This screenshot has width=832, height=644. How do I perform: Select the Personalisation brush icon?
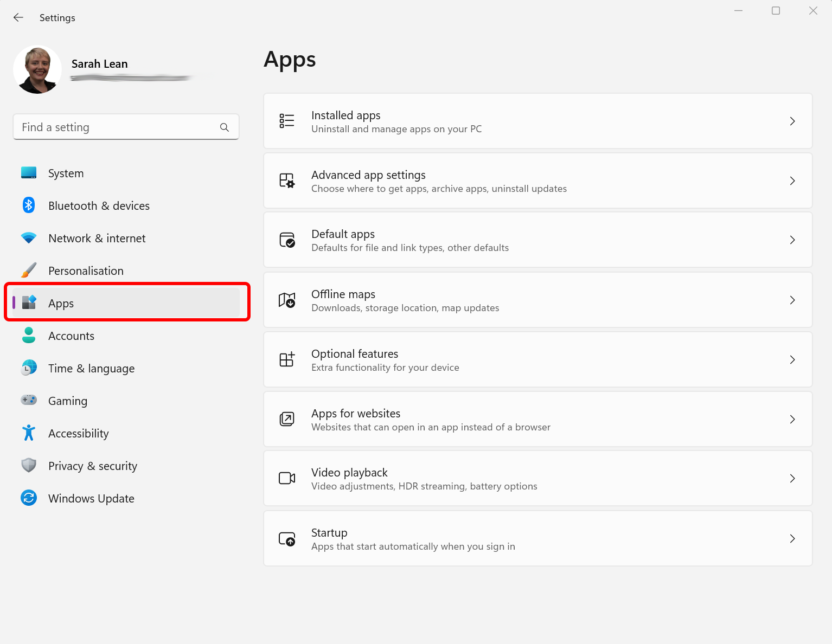click(x=28, y=270)
